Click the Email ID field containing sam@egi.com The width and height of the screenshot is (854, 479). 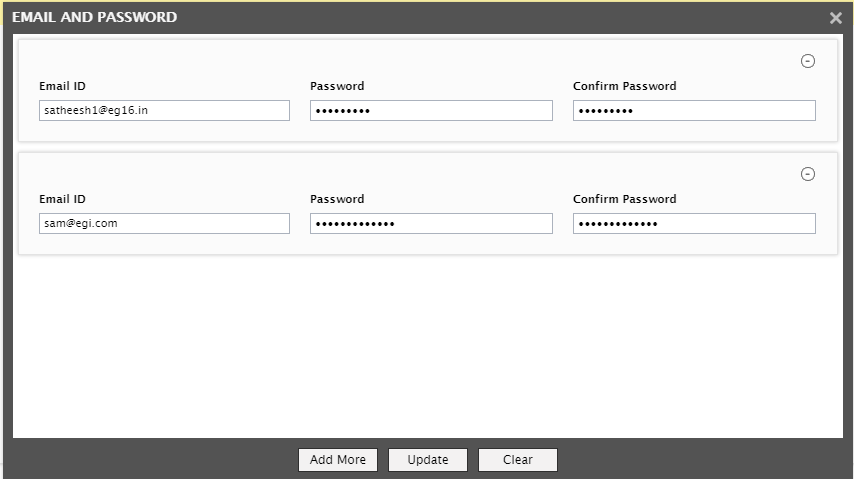(164, 223)
